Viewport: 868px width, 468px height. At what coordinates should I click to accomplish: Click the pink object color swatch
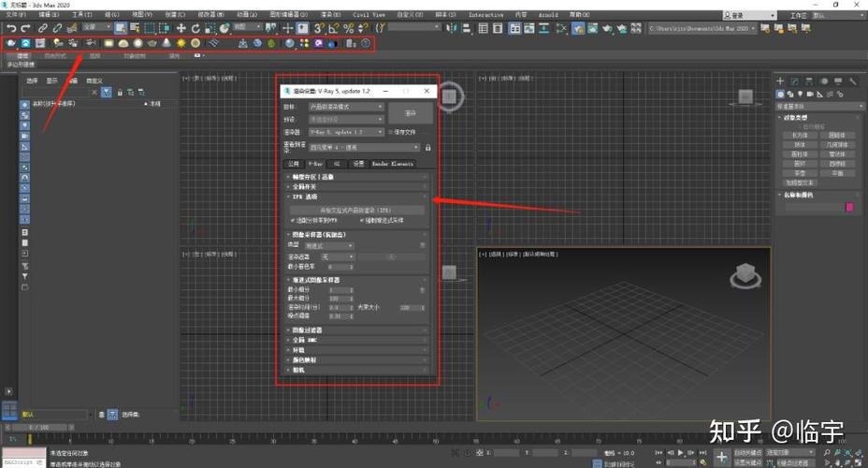[x=849, y=207]
